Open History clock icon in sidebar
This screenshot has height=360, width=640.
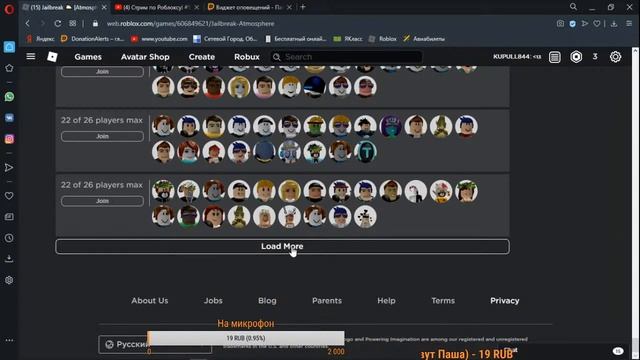point(9,238)
